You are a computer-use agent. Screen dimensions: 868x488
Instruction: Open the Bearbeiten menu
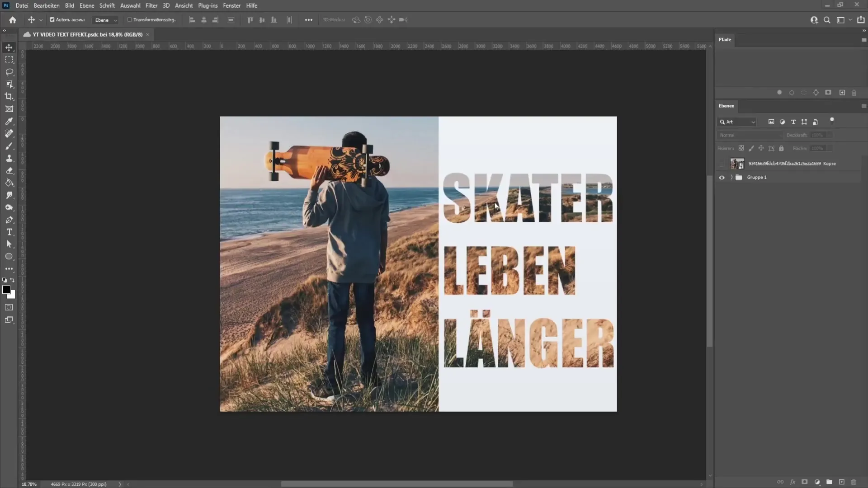47,5
